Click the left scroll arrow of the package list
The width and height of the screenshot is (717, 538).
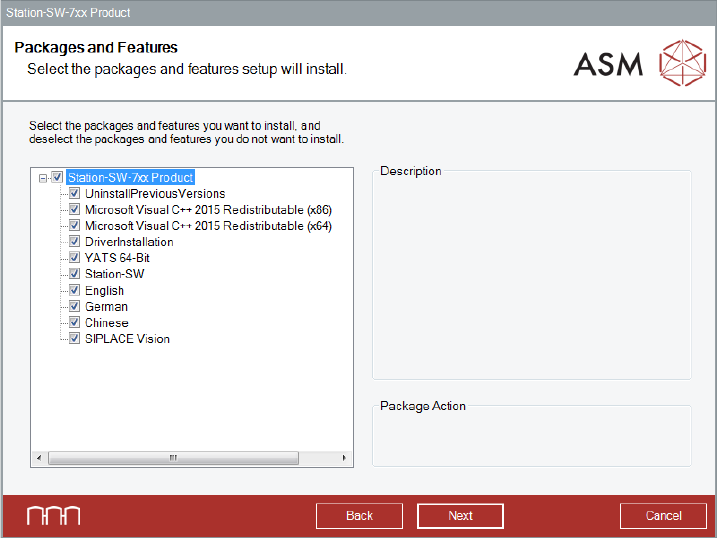(39, 458)
